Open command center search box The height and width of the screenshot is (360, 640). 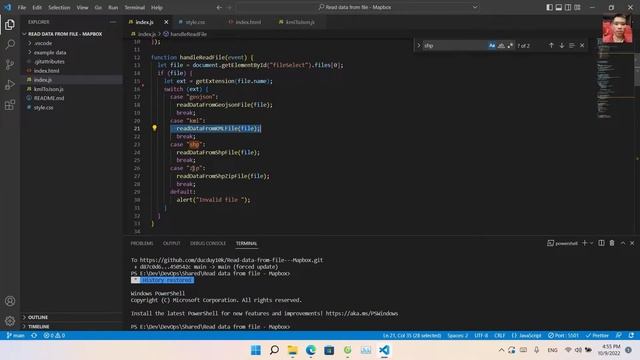(x=358, y=7)
